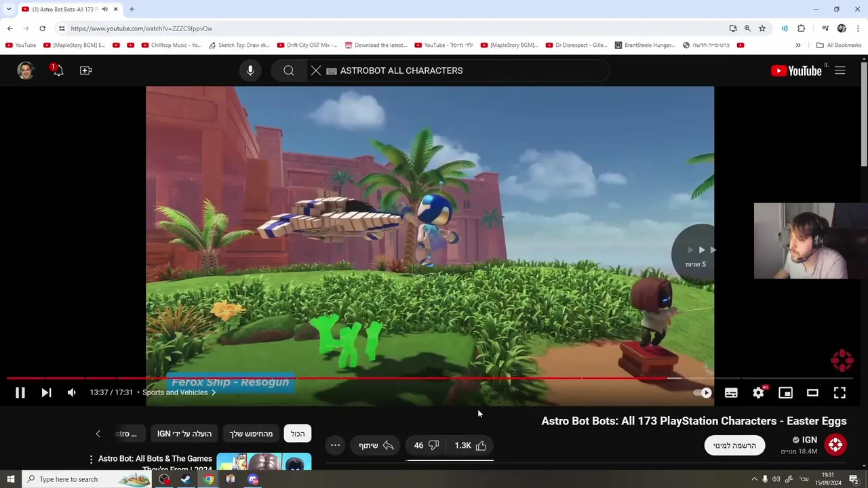Viewport: 868px width, 488px height.
Task: Open the taskbar volume control
Action: tap(776, 479)
